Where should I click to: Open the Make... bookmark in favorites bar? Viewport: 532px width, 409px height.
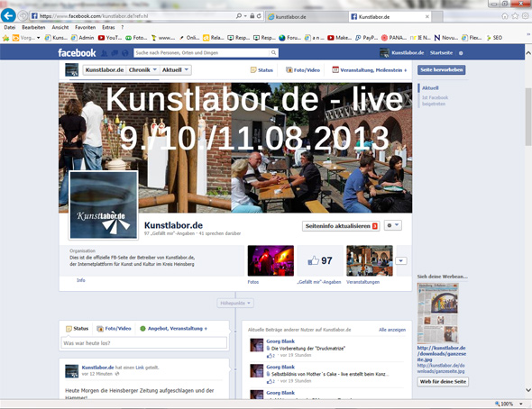click(x=340, y=38)
